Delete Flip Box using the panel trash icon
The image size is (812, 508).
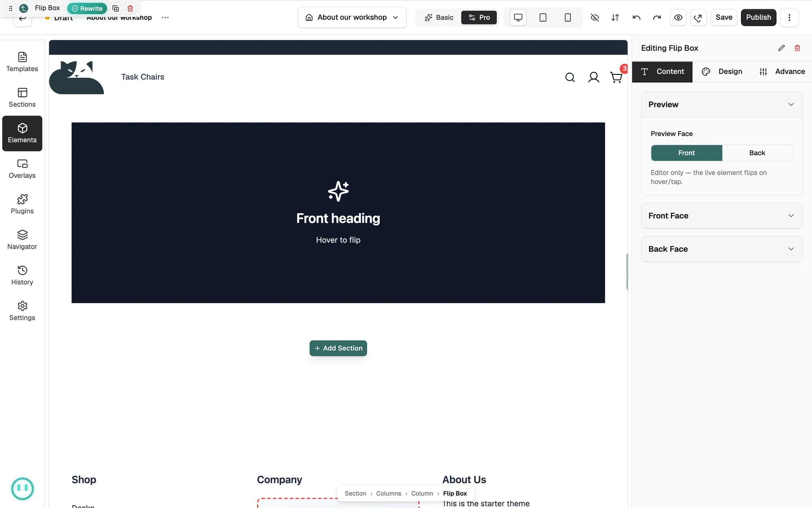(797, 48)
